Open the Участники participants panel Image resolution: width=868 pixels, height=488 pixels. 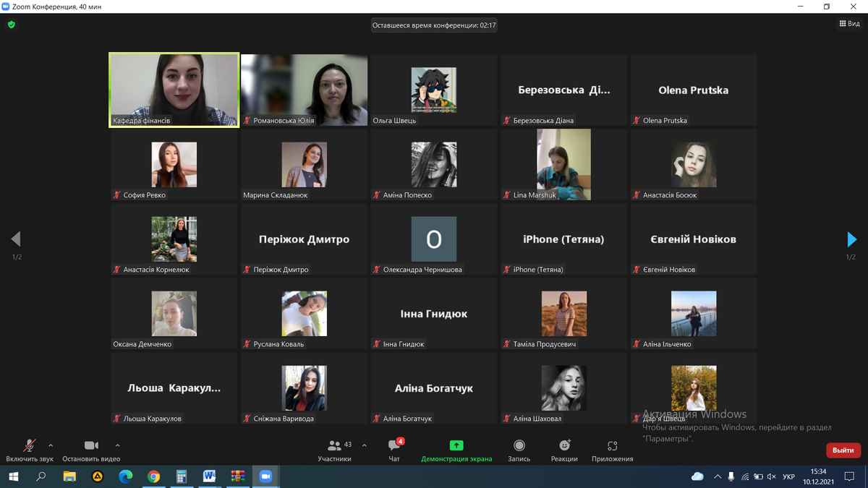click(334, 450)
